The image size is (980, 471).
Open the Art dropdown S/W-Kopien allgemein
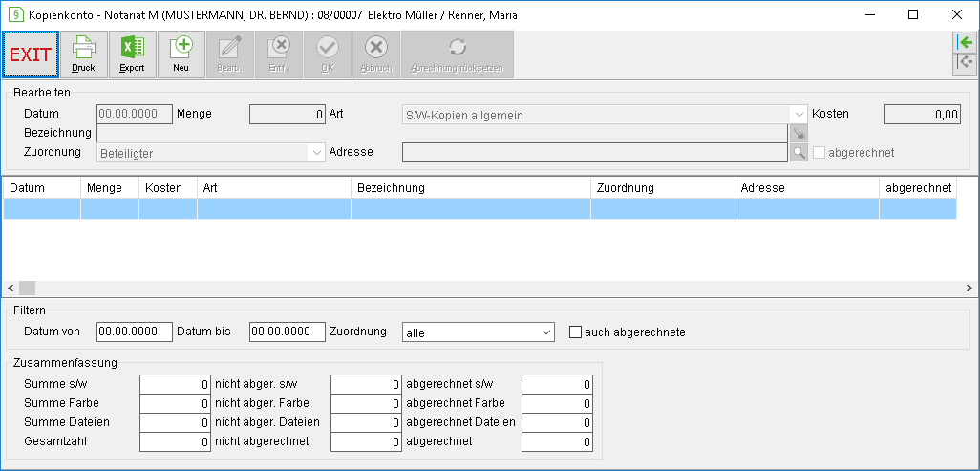click(x=603, y=115)
